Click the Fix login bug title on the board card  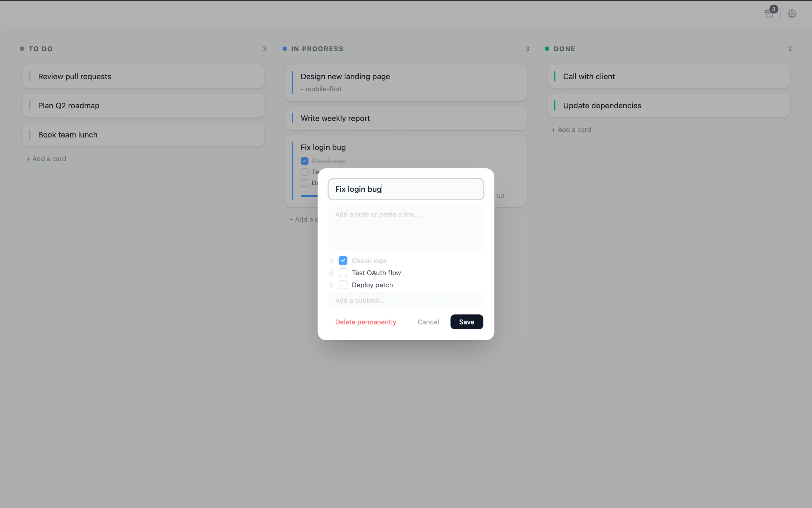(x=323, y=148)
